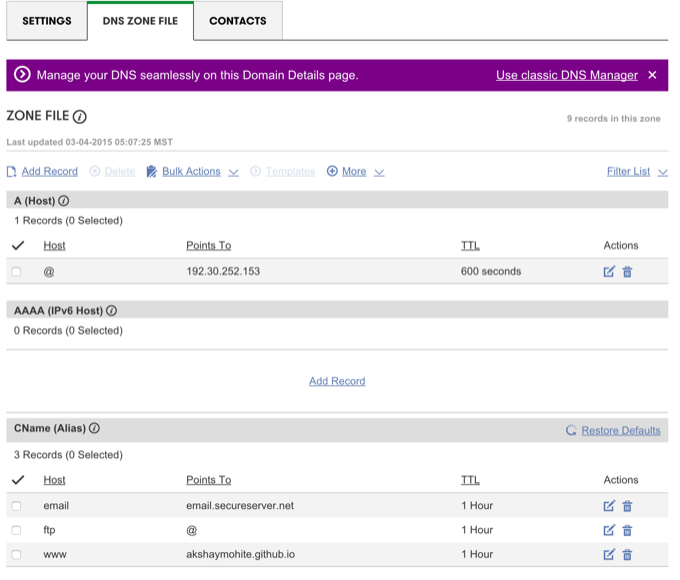Screen dimensions: 680x580
Task: Sort A records by Points To column
Action: pyautogui.click(x=208, y=246)
